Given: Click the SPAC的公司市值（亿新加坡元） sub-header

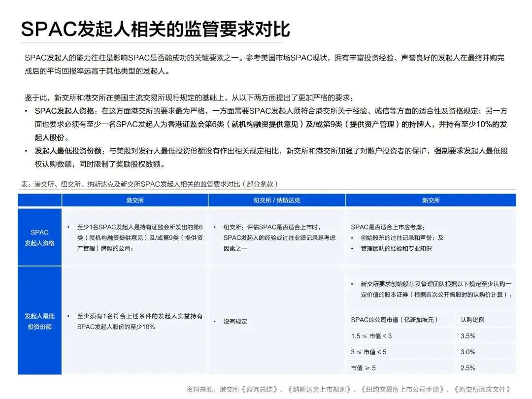Looking at the screenshot, I should click(394, 320).
